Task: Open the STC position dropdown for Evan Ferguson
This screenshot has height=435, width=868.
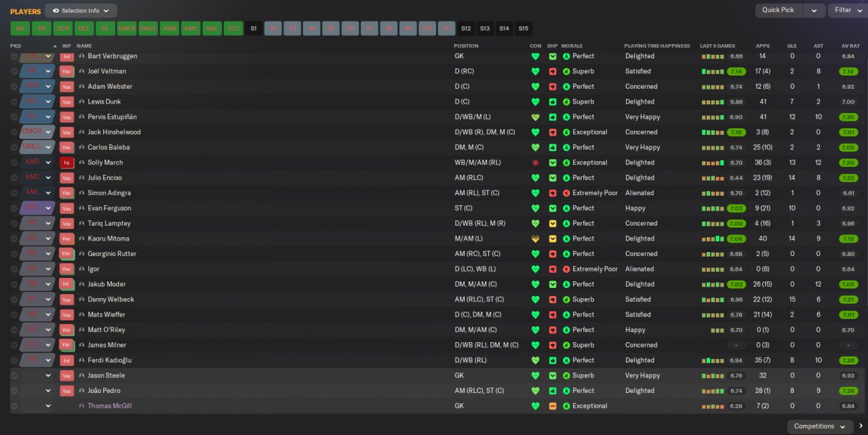Action: (x=37, y=208)
